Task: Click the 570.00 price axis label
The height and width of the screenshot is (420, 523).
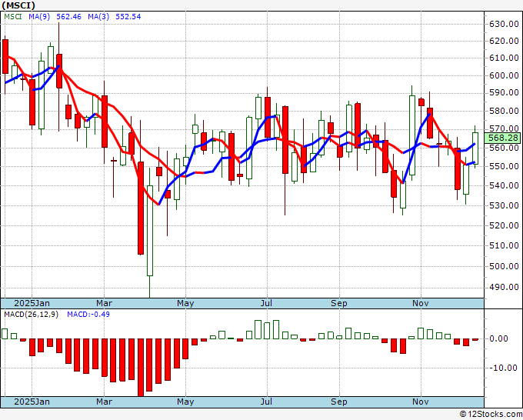Action: 504,128
